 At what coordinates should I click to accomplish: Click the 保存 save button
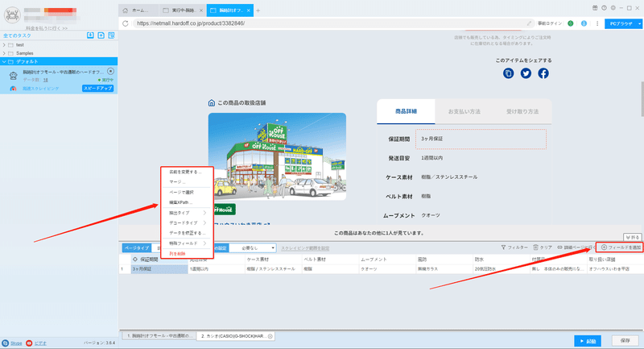625,341
